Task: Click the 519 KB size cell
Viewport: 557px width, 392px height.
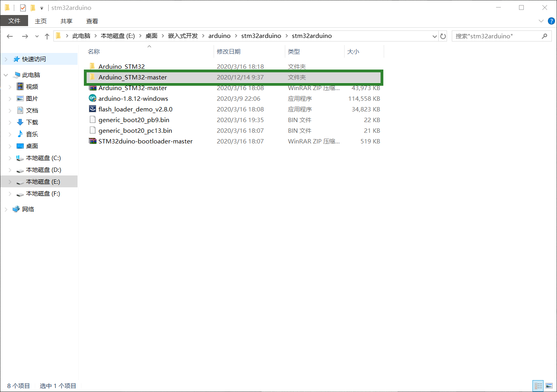Action: click(x=370, y=141)
